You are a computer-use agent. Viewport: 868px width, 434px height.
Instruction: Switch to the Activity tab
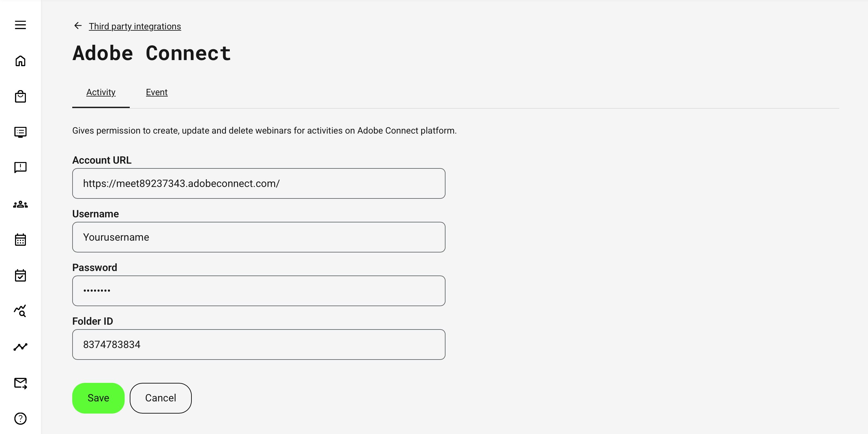coord(101,92)
